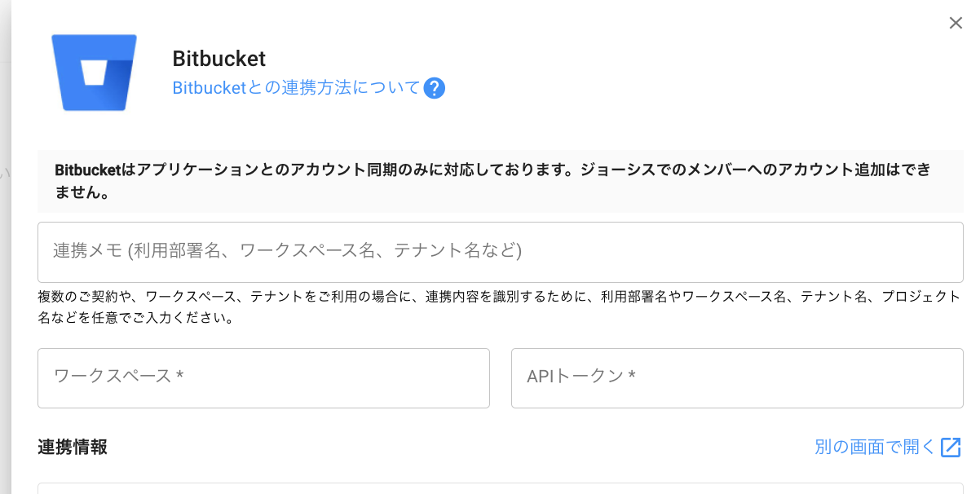Image resolution: width=980 pixels, height=494 pixels.
Task: Click into the ワークスペース field
Action: click(x=263, y=378)
